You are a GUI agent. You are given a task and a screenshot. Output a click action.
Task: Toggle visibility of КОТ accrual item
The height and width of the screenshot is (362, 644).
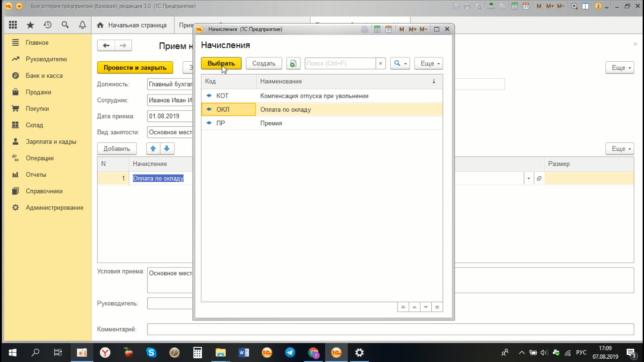[x=209, y=96]
